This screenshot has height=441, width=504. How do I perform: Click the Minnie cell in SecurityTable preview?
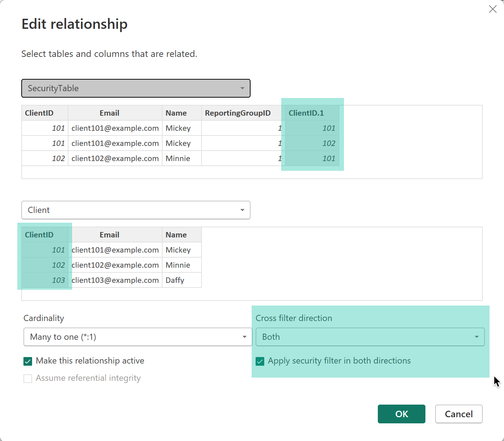tap(182, 158)
